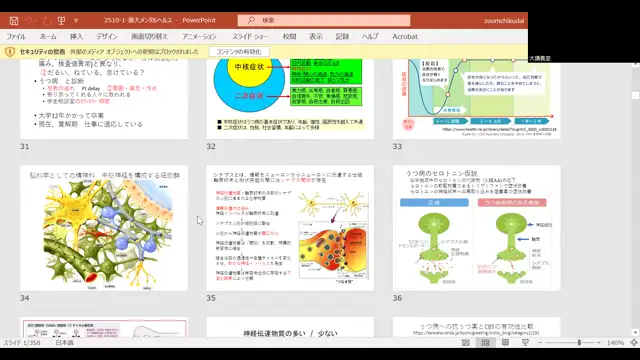
Task: Open the ファイル menu
Action: [x=16, y=37]
